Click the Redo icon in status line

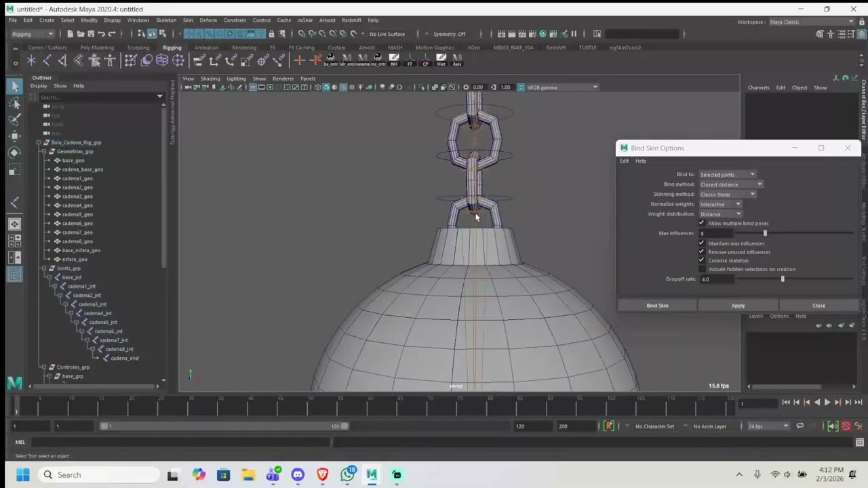[112, 34]
